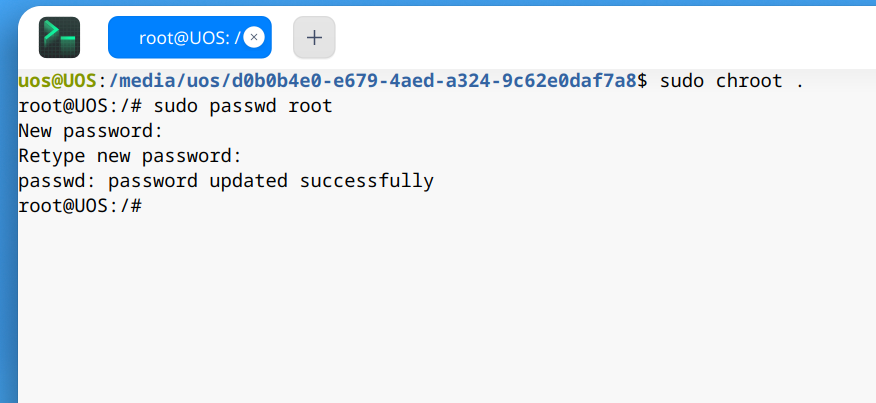The image size is (876, 403).
Task: Click the terminal app icon in title bar
Action: (x=59, y=37)
